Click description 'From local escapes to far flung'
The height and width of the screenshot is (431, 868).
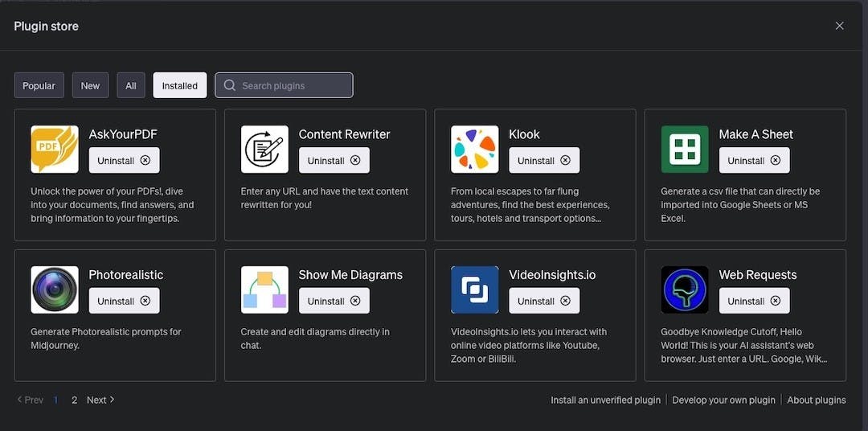(530, 205)
